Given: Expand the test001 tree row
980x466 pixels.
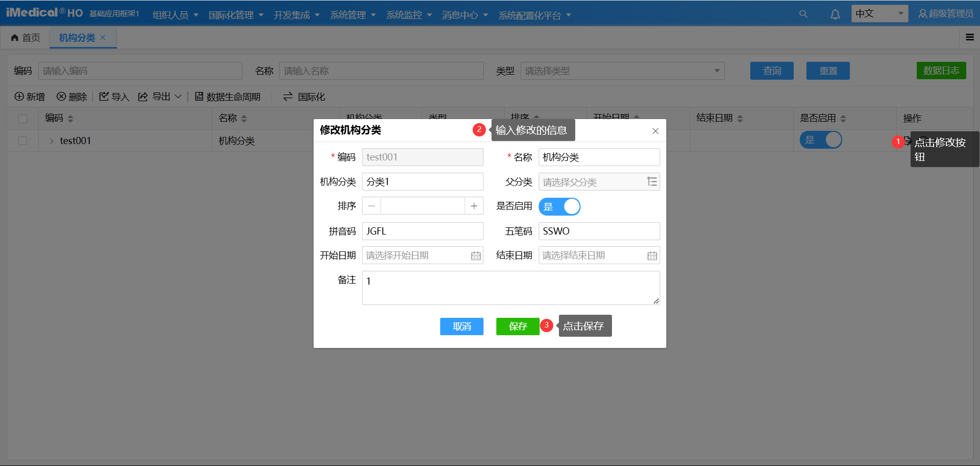Looking at the screenshot, I should pyautogui.click(x=52, y=141).
